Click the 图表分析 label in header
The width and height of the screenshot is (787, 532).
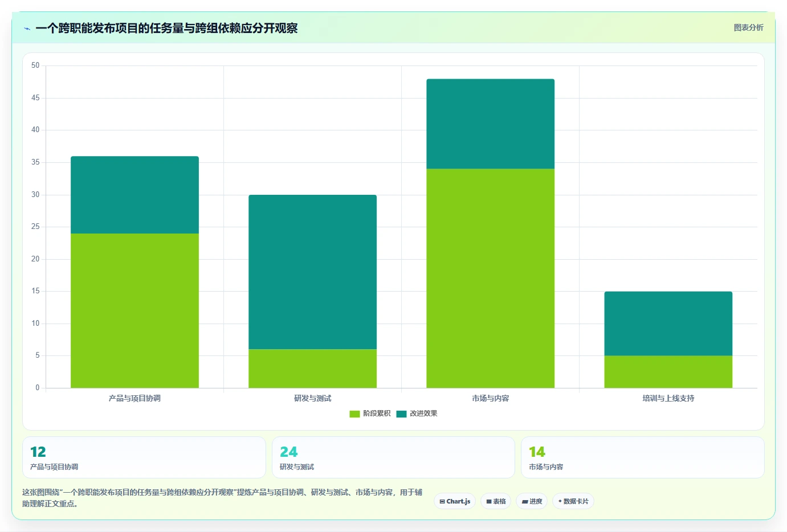pyautogui.click(x=748, y=27)
